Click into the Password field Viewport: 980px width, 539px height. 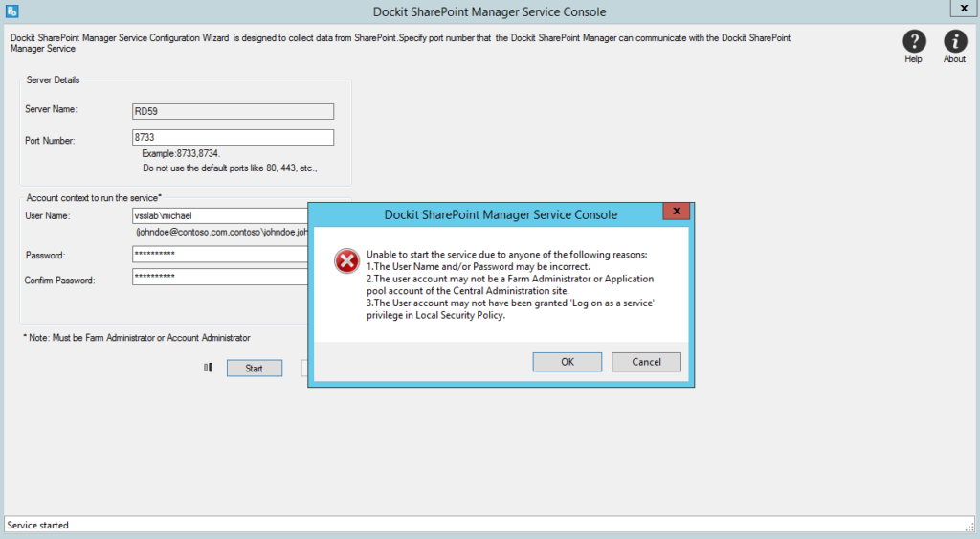220,254
